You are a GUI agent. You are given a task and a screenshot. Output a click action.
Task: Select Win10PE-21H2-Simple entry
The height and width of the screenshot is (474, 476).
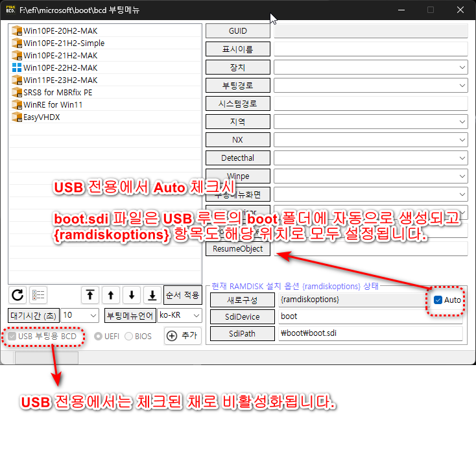pos(105,43)
